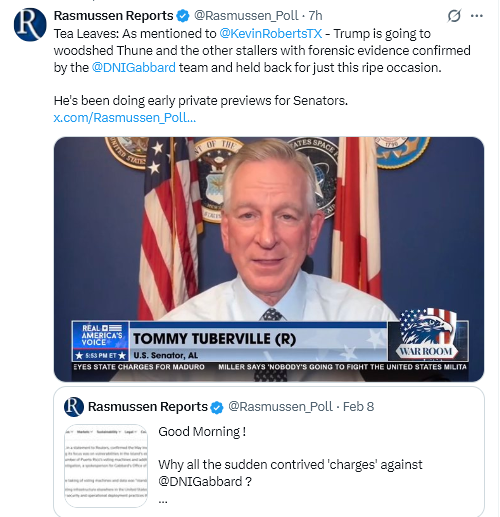Open the @Rasmussen_Poll handle at top

click(x=246, y=16)
